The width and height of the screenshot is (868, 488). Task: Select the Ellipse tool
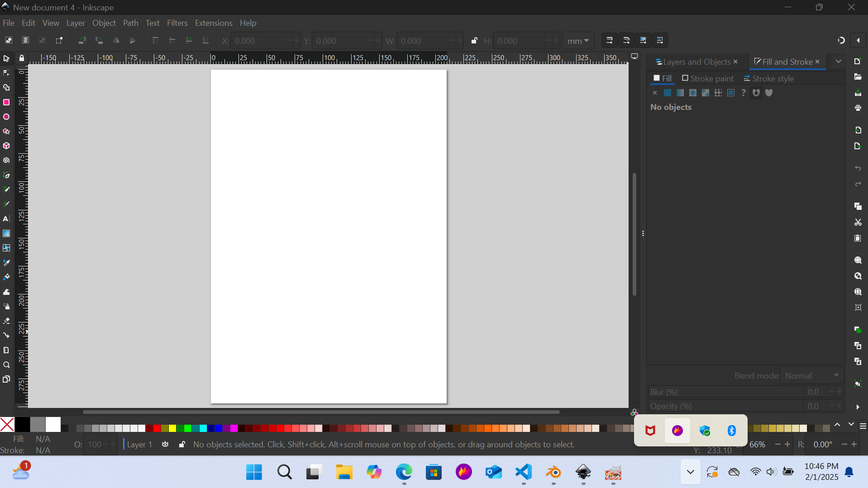6,117
